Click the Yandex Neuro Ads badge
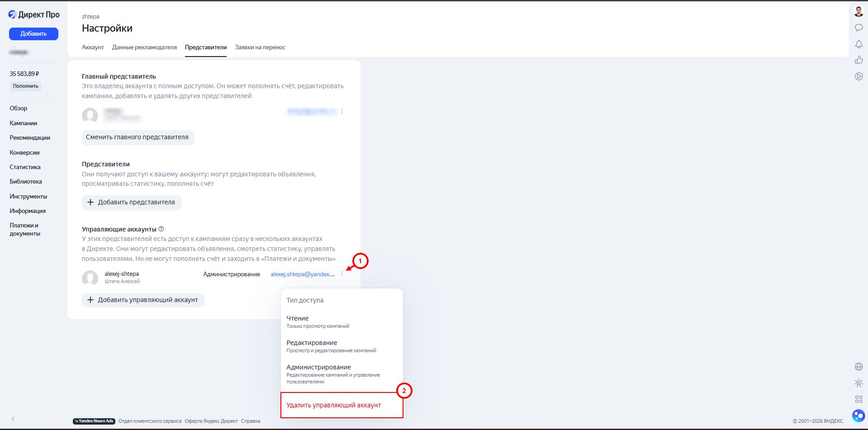Screen dimensions: 868x430 94,421
